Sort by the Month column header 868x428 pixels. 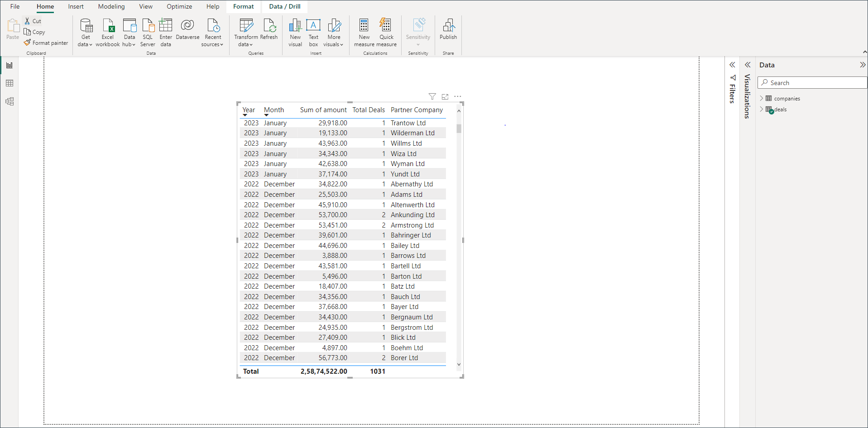click(x=274, y=110)
